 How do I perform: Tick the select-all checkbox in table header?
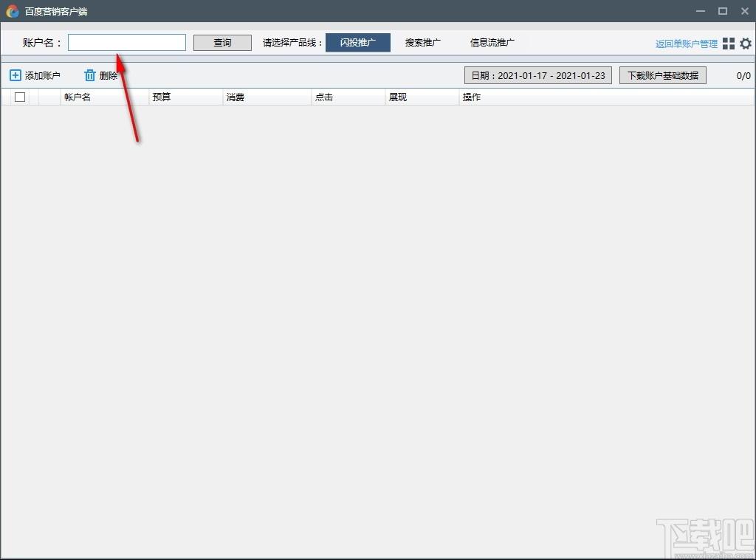click(x=20, y=97)
